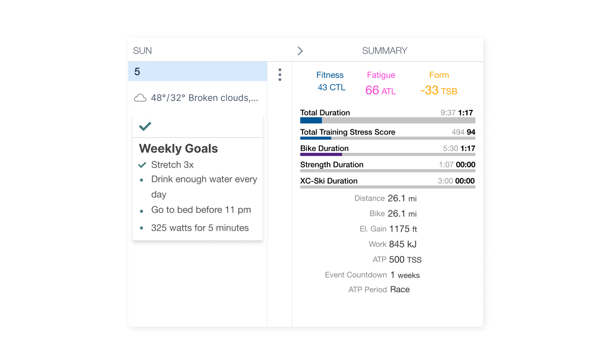
Task: Click the bullet next to Go to bed
Action: tap(143, 210)
